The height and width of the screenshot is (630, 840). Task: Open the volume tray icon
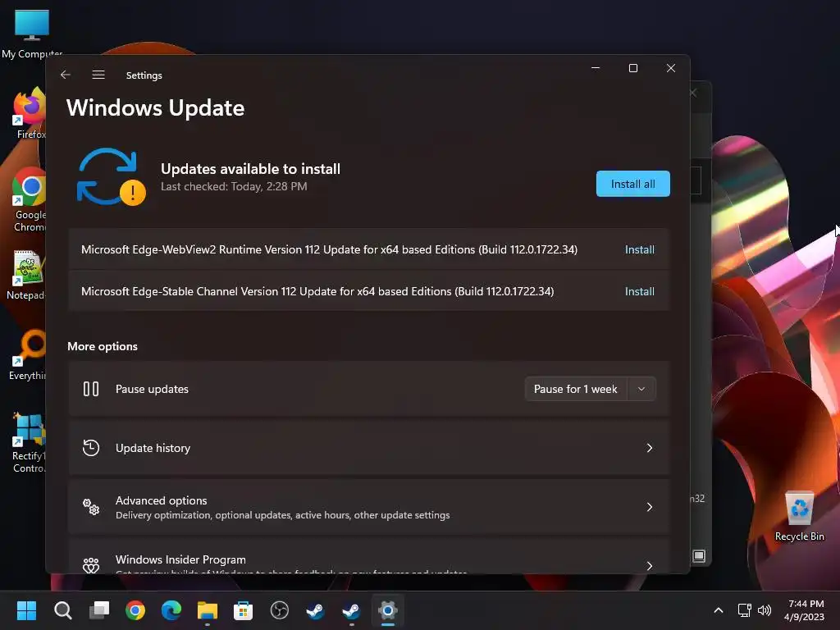(x=764, y=610)
